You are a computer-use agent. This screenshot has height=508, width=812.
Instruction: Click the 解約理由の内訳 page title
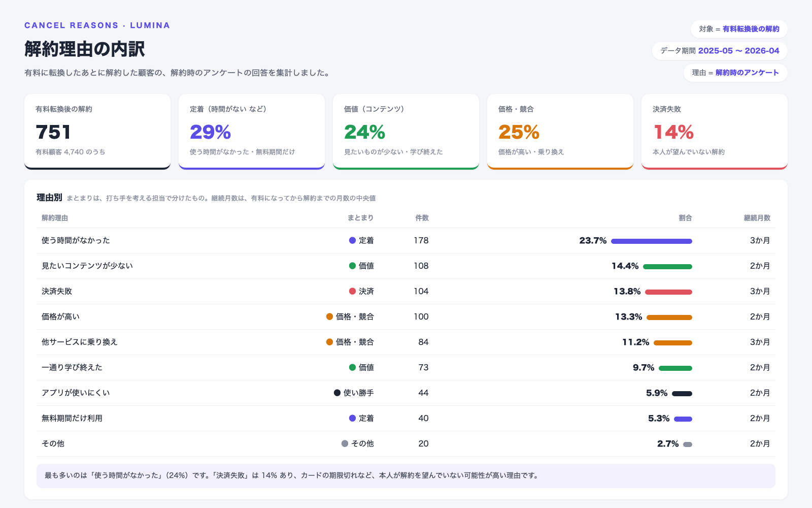pyautogui.click(x=85, y=49)
